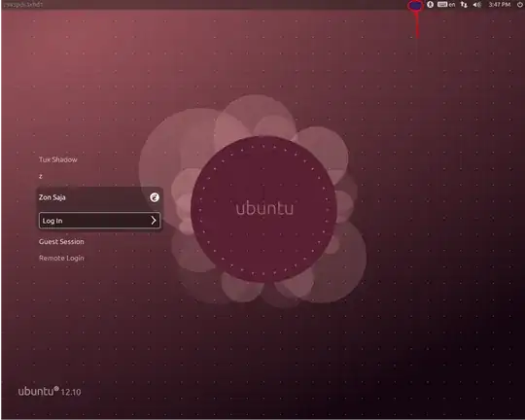Open the sound volume indicator
525x420 pixels.
tap(477, 4)
